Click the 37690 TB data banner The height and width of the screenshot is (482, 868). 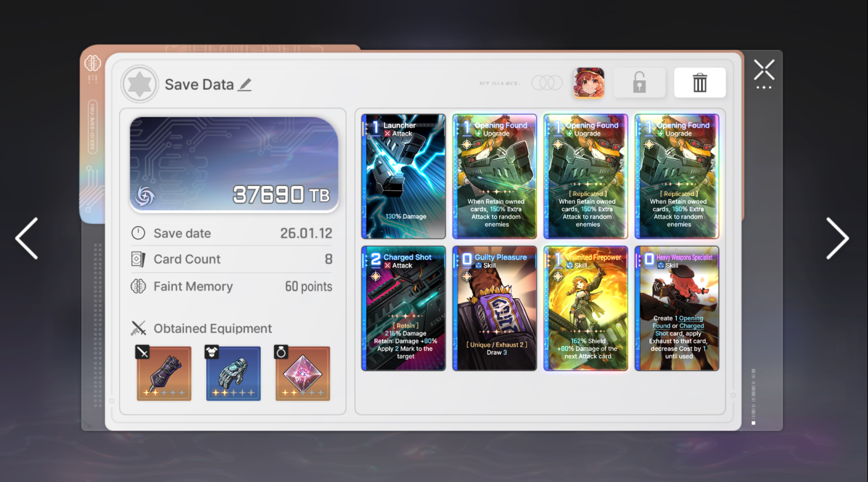(234, 164)
